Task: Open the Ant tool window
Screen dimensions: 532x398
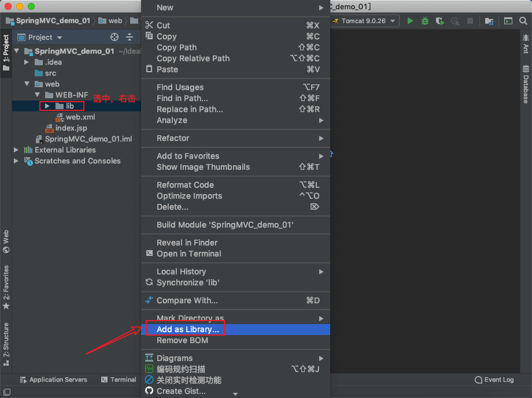Action: 526,44
